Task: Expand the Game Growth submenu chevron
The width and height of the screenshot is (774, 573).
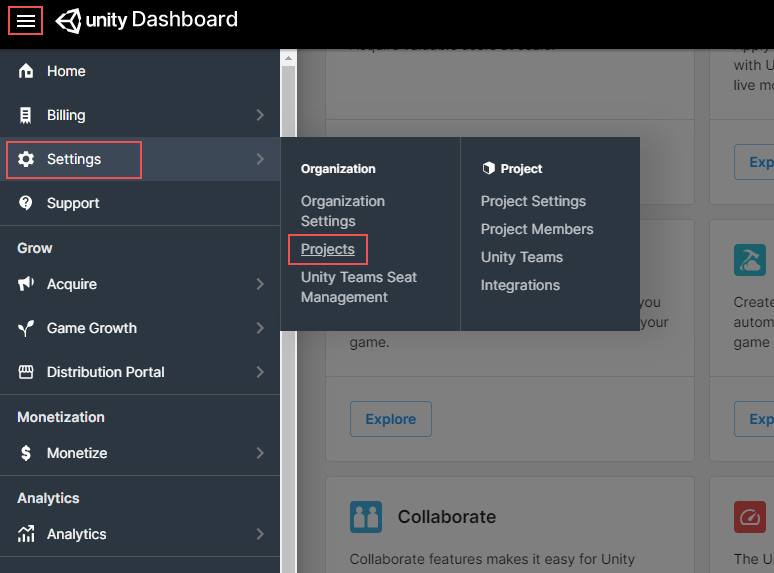Action: (260, 328)
